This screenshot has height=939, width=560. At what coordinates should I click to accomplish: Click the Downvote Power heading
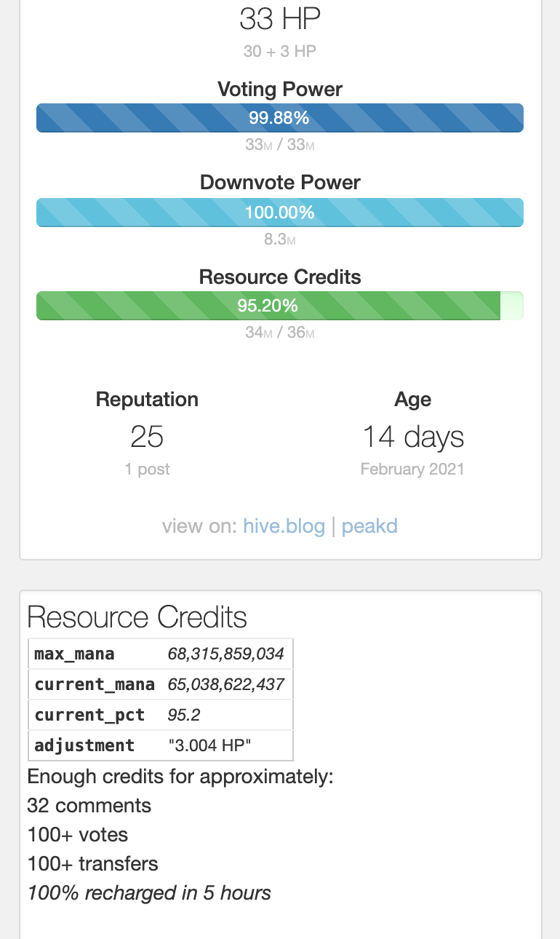280,183
